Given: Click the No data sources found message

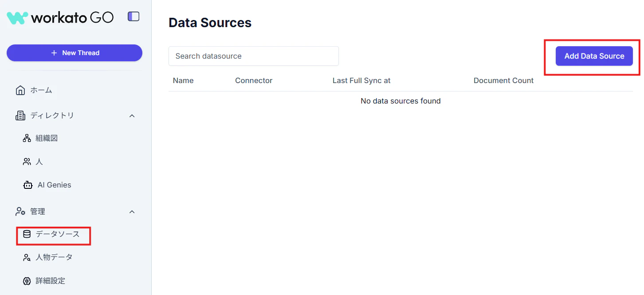Looking at the screenshot, I should (x=401, y=101).
